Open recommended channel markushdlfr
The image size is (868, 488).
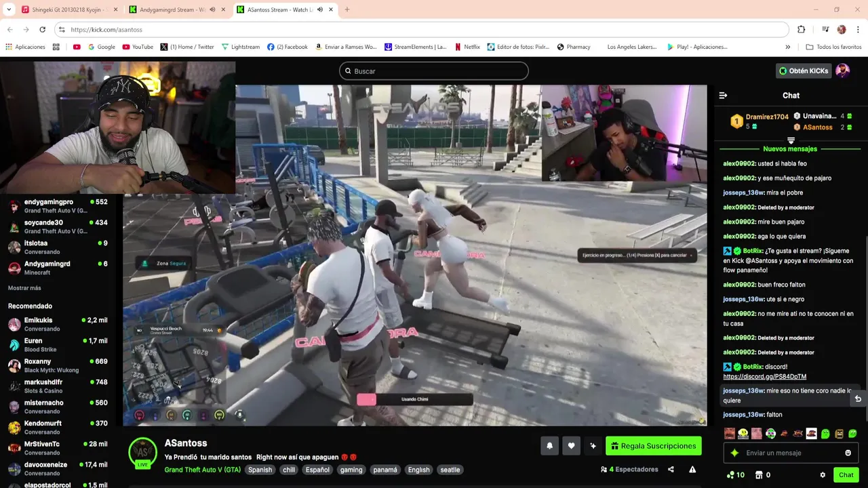coord(58,386)
